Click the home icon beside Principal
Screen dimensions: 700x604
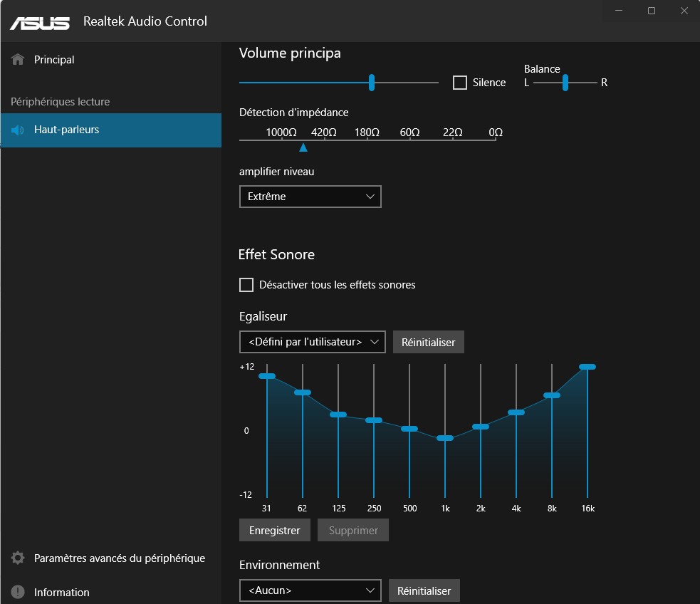[19, 60]
